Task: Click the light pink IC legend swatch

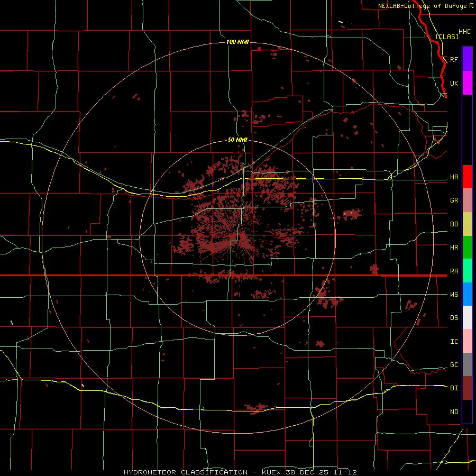Action: coord(467,341)
